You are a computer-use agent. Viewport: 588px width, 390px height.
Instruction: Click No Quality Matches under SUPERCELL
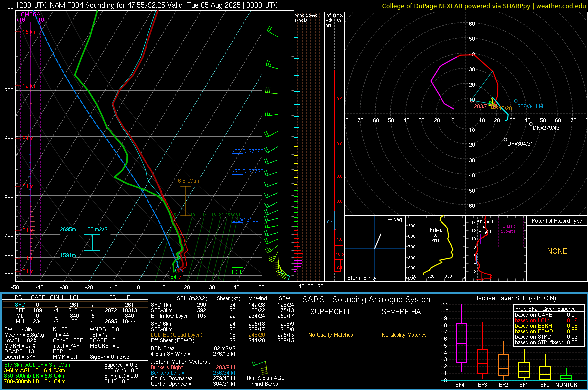coord(331,335)
